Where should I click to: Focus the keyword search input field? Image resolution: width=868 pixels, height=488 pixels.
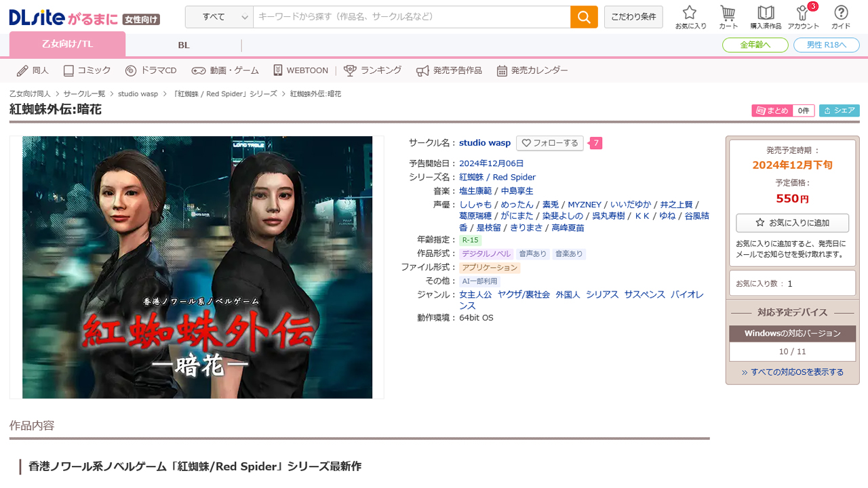412,17
